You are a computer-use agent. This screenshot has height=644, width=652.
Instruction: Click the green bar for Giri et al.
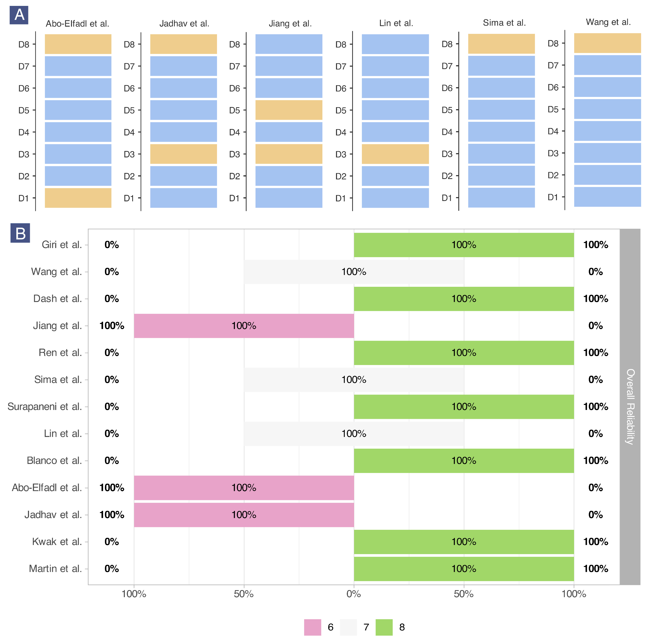pyautogui.click(x=464, y=245)
